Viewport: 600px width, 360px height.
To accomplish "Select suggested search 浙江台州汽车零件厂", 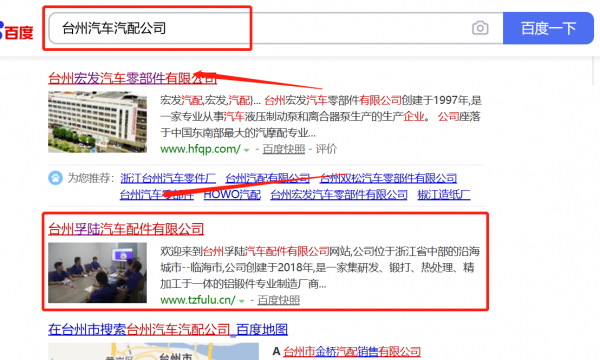I will (x=168, y=178).
